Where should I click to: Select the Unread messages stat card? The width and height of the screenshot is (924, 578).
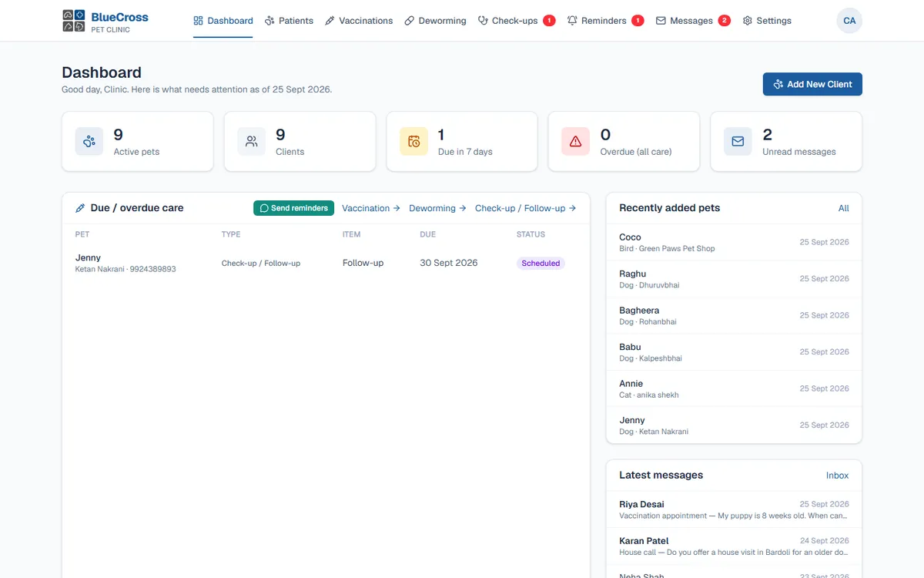[786, 142]
